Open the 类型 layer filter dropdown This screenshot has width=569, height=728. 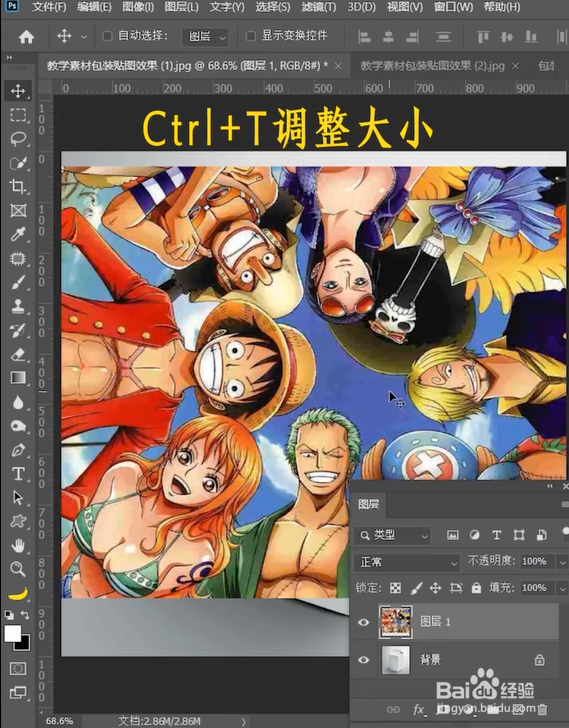tap(393, 535)
